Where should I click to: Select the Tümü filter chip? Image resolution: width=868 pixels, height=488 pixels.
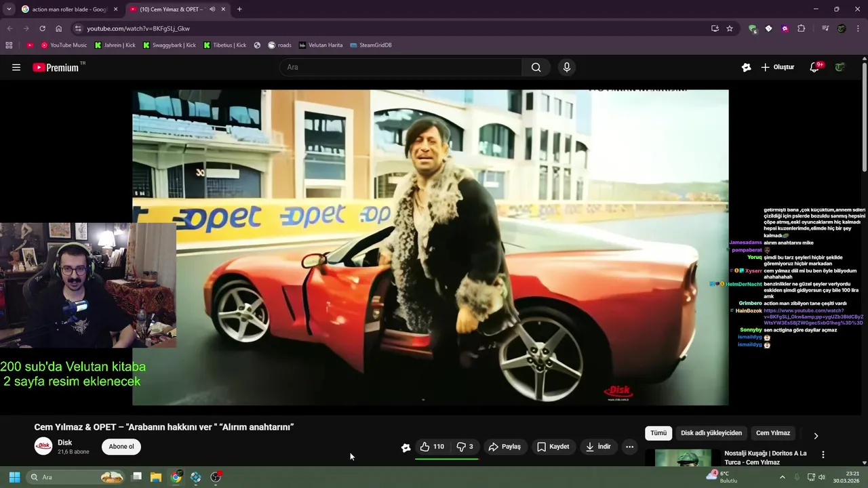pyautogui.click(x=658, y=433)
